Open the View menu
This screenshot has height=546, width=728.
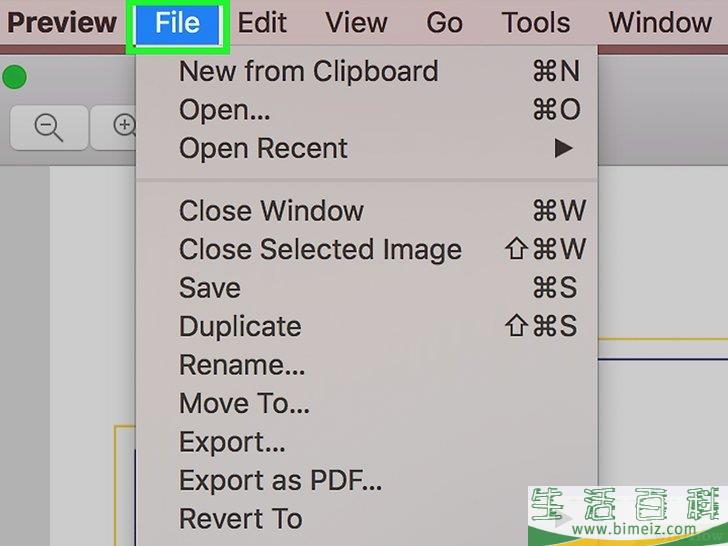[x=356, y=23]
